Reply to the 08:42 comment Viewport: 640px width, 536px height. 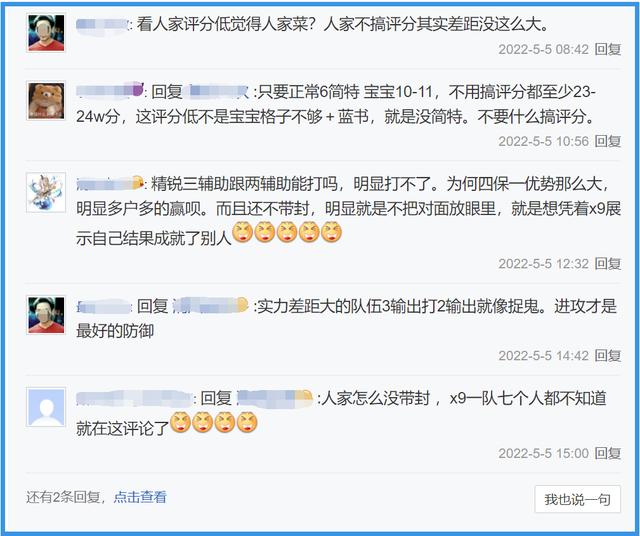608,49
